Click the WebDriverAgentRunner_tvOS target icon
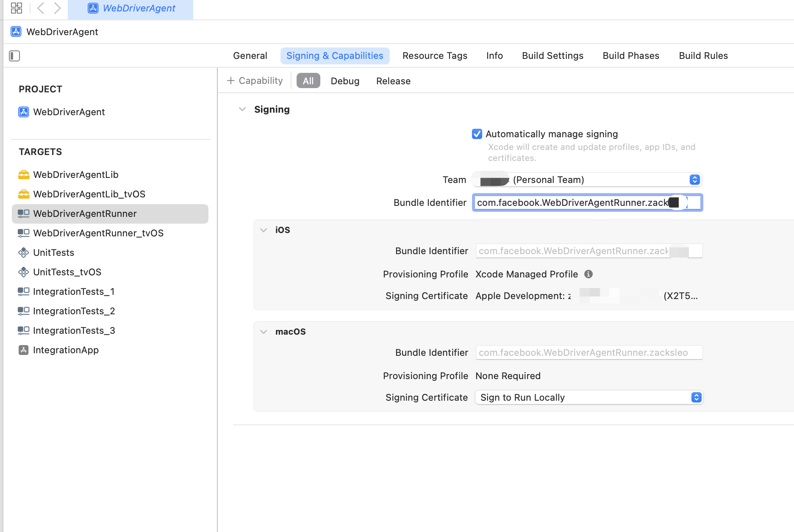This screenshot has width=794, height=532. (x=24, y=233)
